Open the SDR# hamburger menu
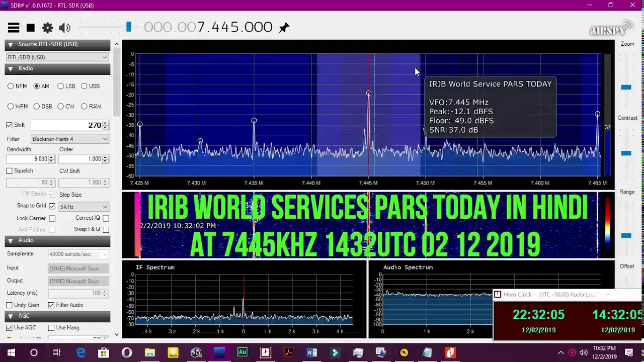 (x=14, y=28)
